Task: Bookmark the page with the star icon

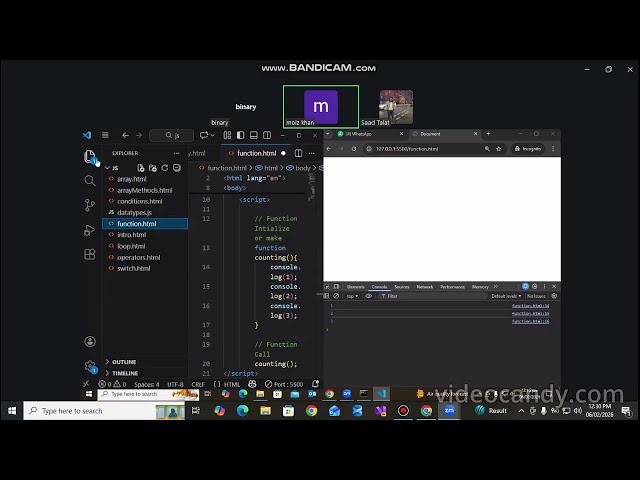Action: coord(497,148)
